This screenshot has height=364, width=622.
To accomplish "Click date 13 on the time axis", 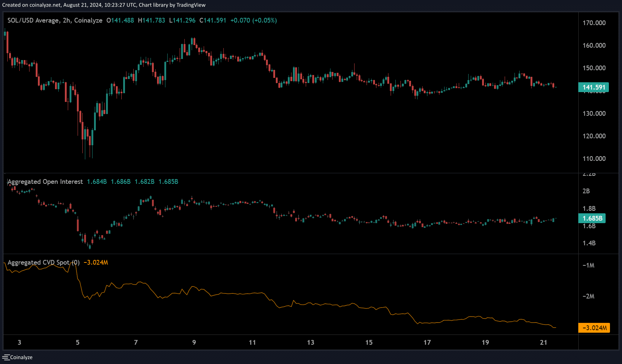I will click(310, 343).
